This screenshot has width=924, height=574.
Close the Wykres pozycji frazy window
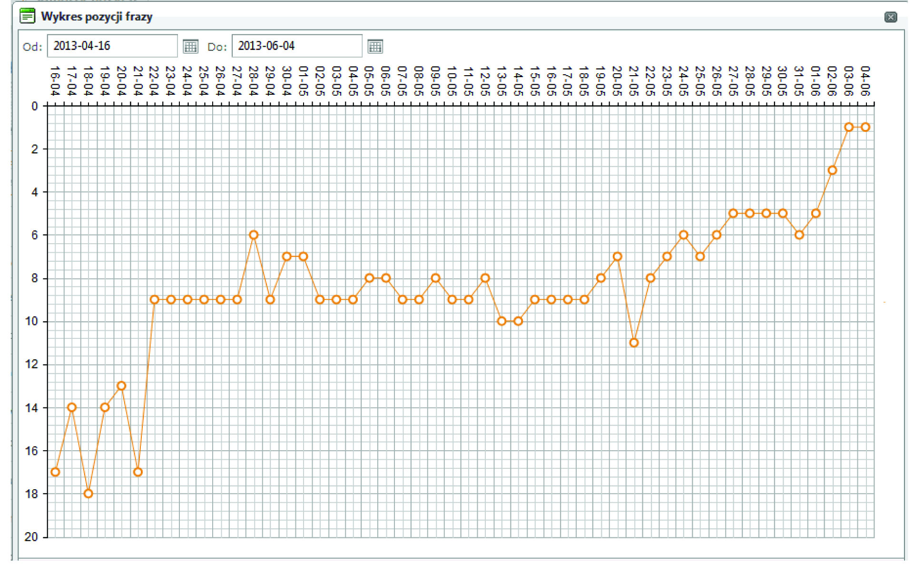point(891,17)
